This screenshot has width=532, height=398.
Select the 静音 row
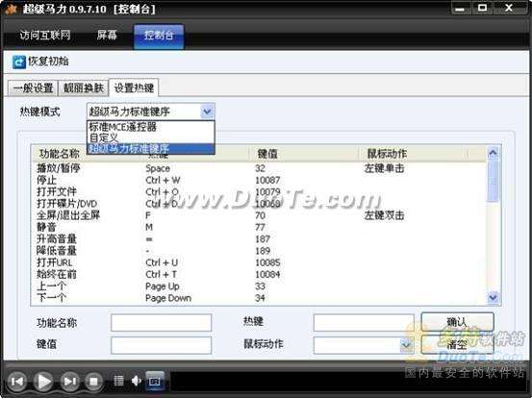pos(259,227)
